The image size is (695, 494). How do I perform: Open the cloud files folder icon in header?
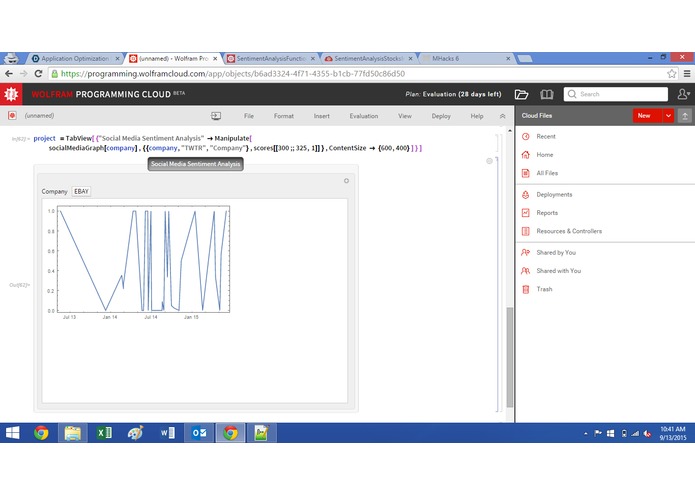(x=521, y=94)
